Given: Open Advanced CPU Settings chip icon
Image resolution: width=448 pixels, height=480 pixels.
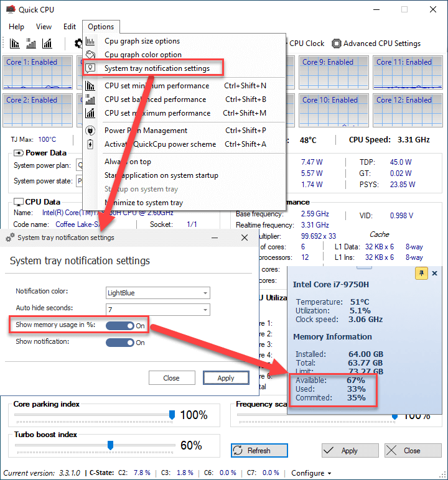Looking at the screenshot, I should pos(337,44).
